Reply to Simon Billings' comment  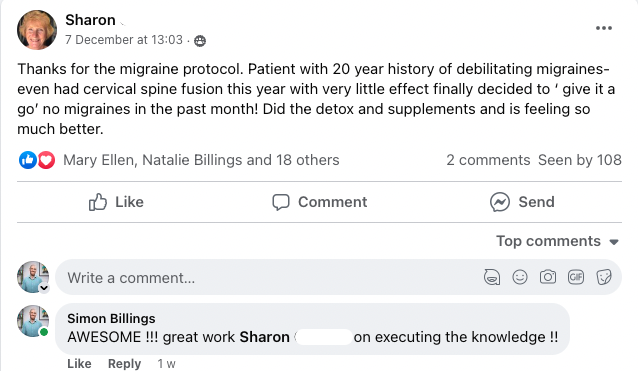tap(125, 363)
